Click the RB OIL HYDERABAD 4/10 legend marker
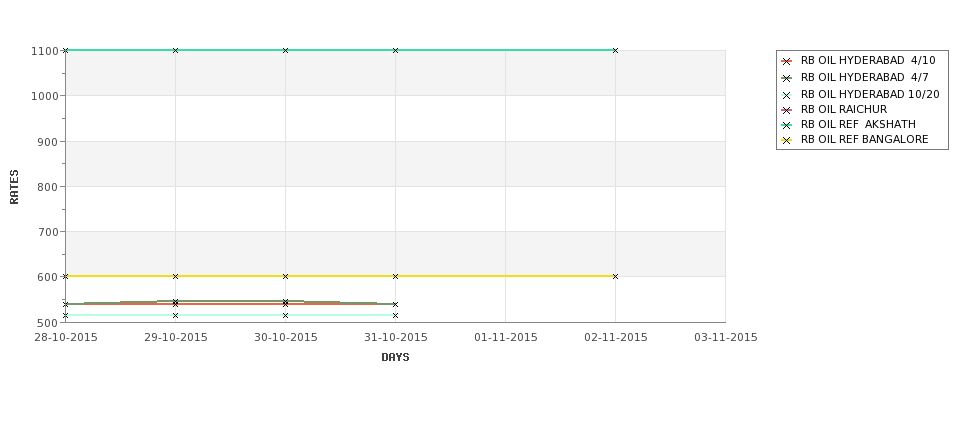975x429 pixels. (x=787, y=61)
